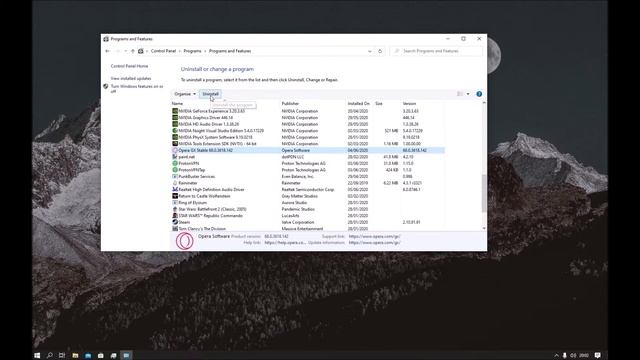Select Return to Castle Wolfenstein icon

[x=175, y=196]
